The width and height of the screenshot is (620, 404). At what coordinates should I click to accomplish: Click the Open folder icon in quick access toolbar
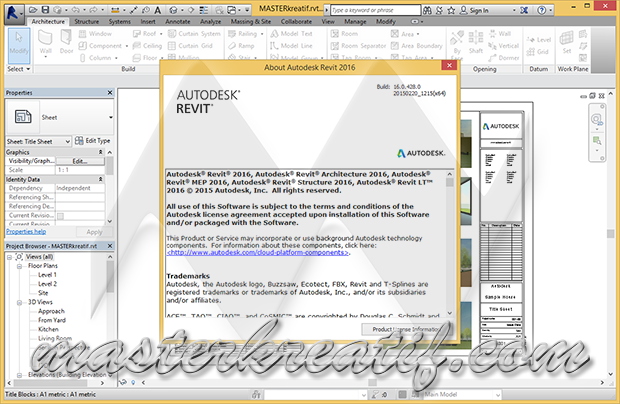33,10
